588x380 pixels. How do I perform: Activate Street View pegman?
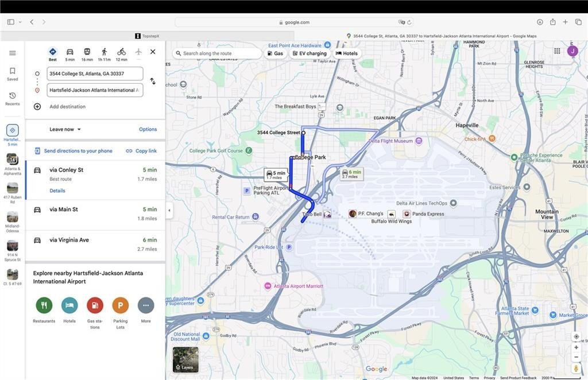[577, 369]
